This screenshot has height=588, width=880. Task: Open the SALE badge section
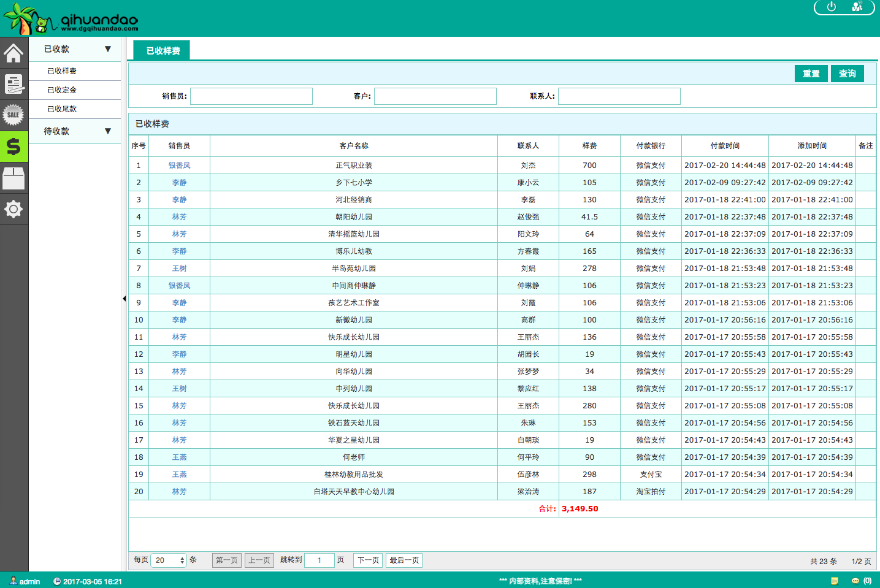tap(13, 115)
